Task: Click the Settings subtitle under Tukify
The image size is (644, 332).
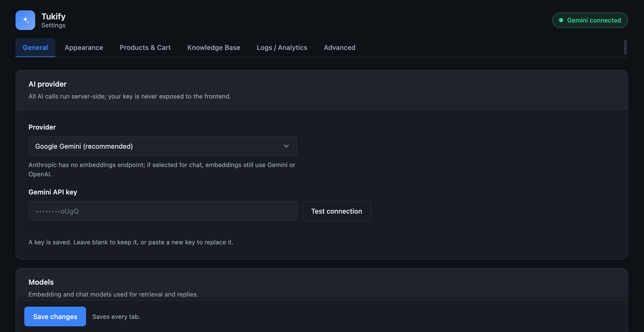Action: pos(54,25)
